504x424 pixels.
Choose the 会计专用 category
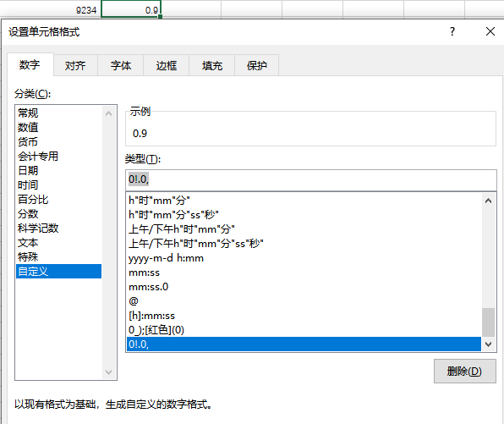click(x=59, y=157)
